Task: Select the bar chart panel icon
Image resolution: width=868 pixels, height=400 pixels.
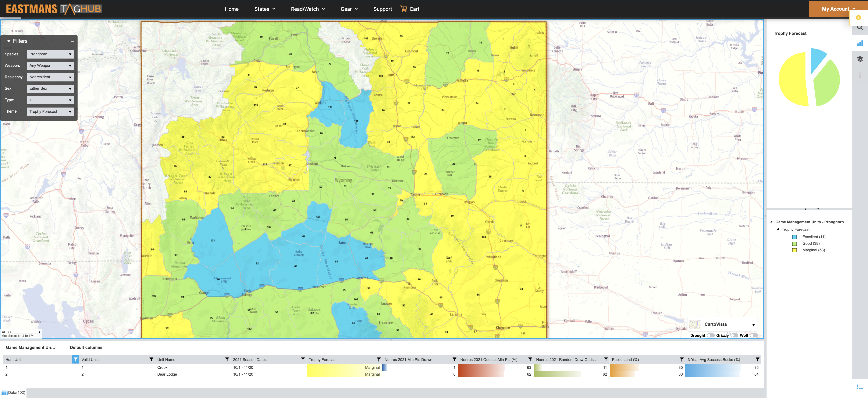Action: [x=860, y=43]
